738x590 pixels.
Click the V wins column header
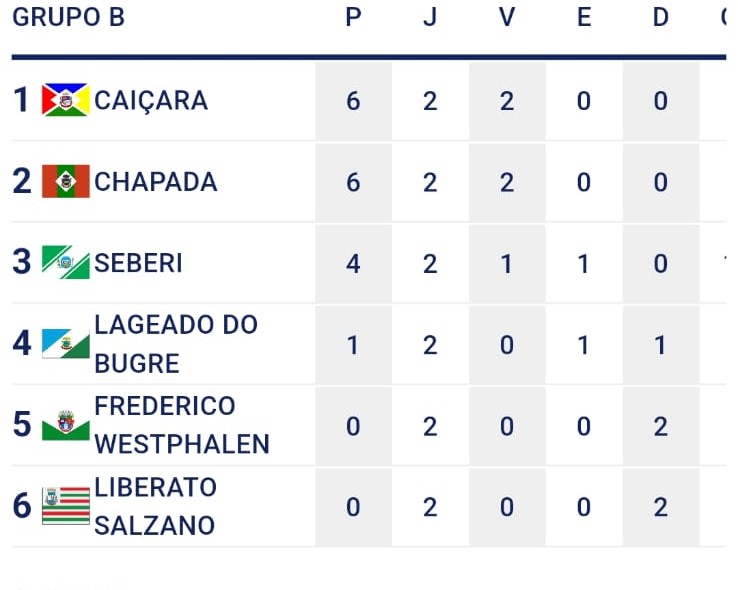click(507, 18)
